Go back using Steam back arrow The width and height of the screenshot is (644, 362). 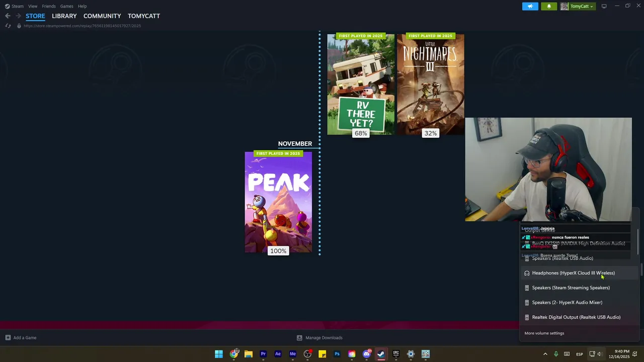click(8, 16)
